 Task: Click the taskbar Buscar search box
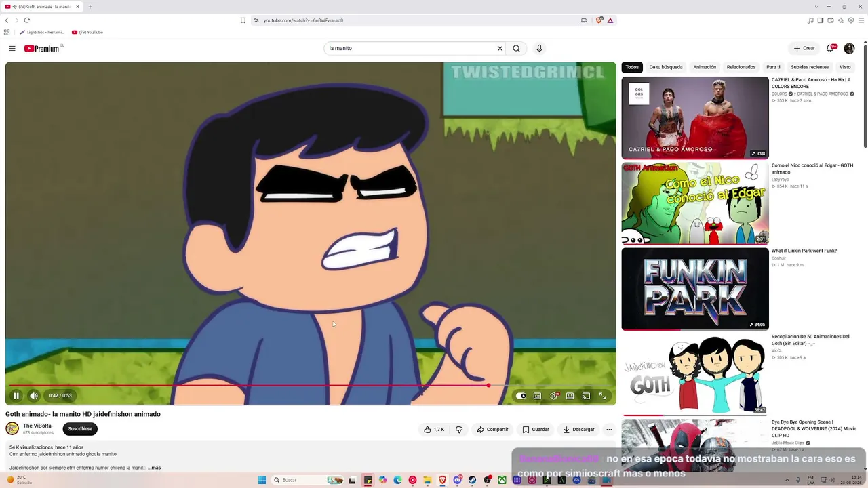point(307,480)
